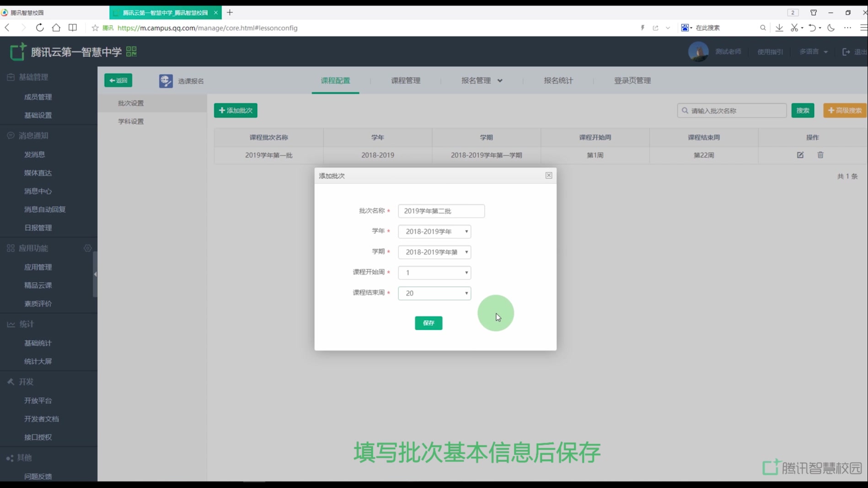Click the browser screenshot scissors icon

click(794, 28)
